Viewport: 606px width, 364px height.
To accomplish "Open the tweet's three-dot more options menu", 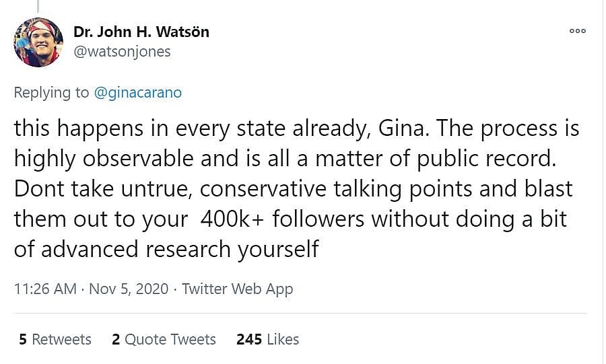I will (577, 31).
